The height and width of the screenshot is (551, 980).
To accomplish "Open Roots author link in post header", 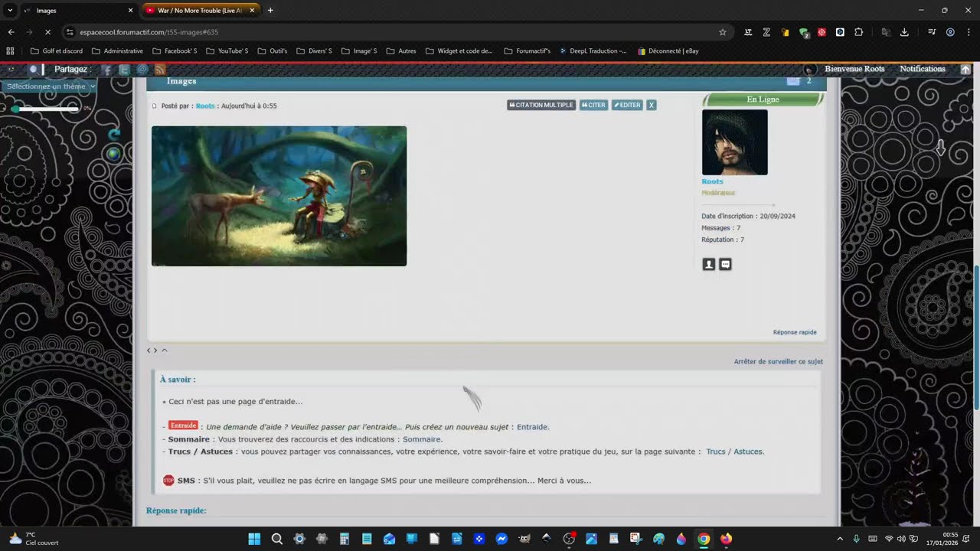I will click(205, 106).
